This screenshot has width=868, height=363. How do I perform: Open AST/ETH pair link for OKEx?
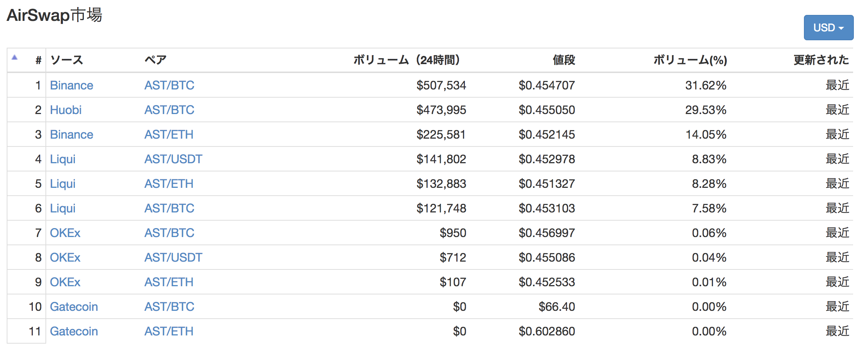[x=169, y=282]
